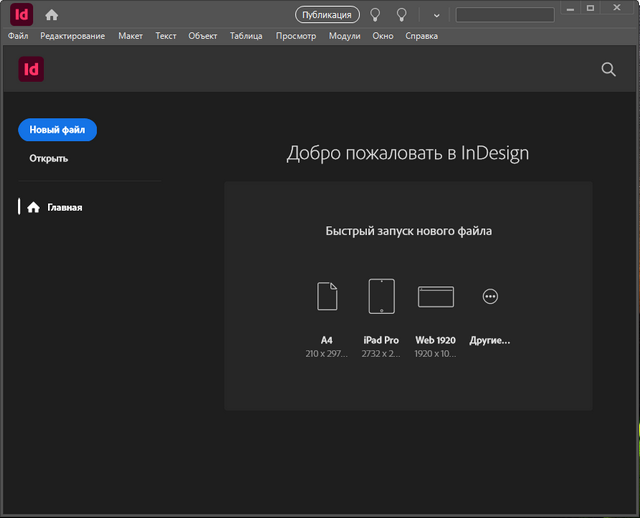640x518 pixels.
Task: Open the Просмотр menu
Action: 296,36
